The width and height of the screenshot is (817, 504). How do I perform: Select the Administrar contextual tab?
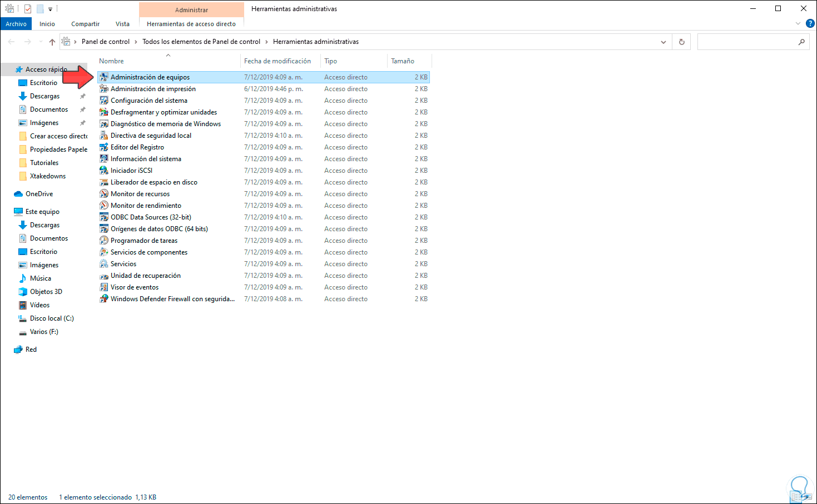[x=191, y=10]
